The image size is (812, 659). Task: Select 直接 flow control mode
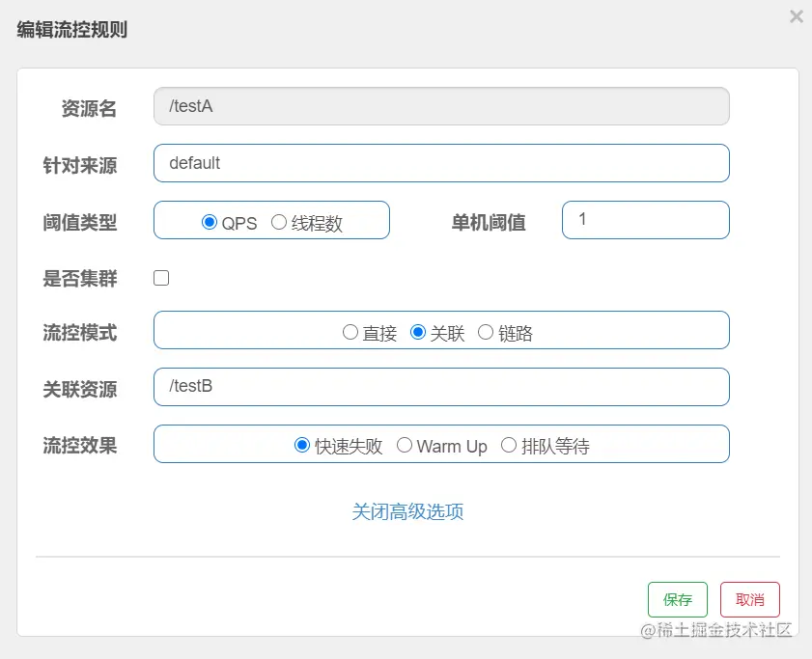click(350, 332)
